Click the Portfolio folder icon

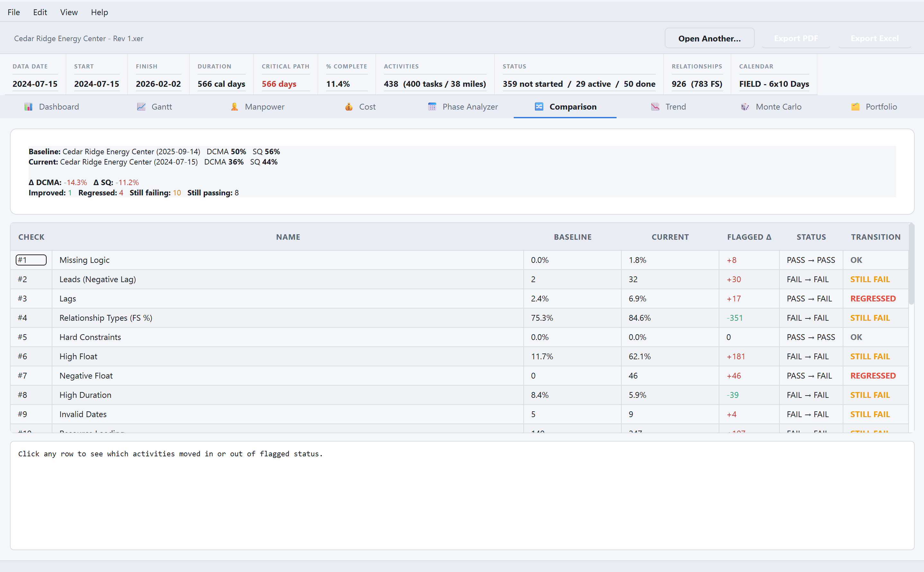[x=855, y=107]
